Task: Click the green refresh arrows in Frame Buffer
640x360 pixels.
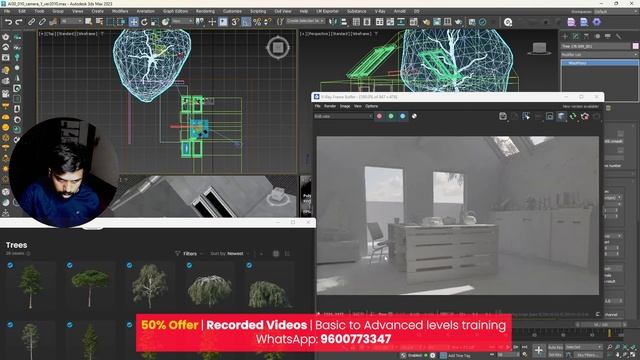Action: 573,116
